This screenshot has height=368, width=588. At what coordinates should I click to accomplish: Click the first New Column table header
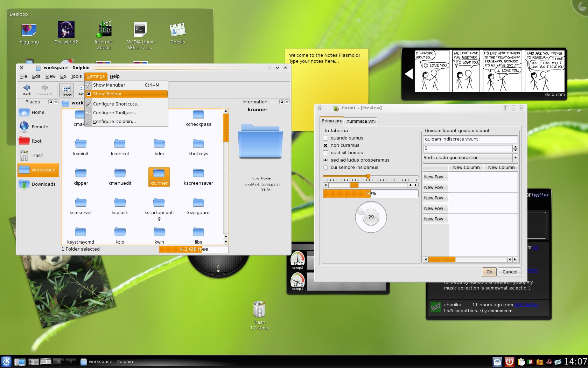coord(466,168)
